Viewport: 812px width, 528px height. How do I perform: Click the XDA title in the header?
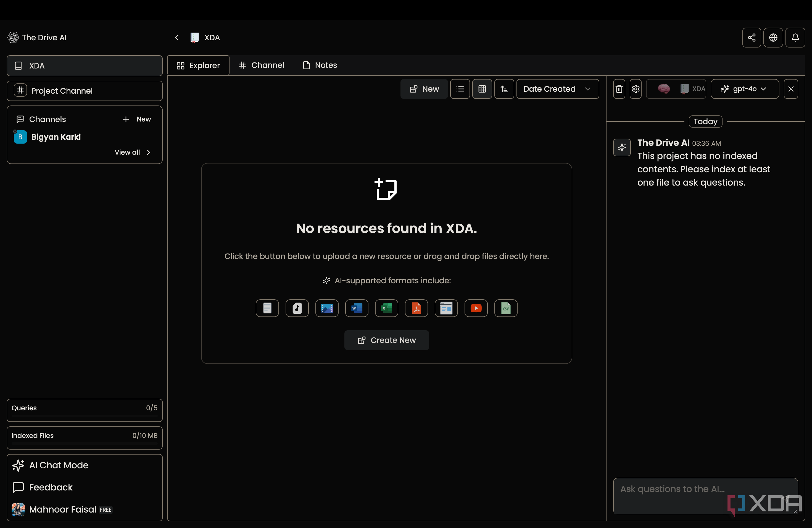click(212, 38)
